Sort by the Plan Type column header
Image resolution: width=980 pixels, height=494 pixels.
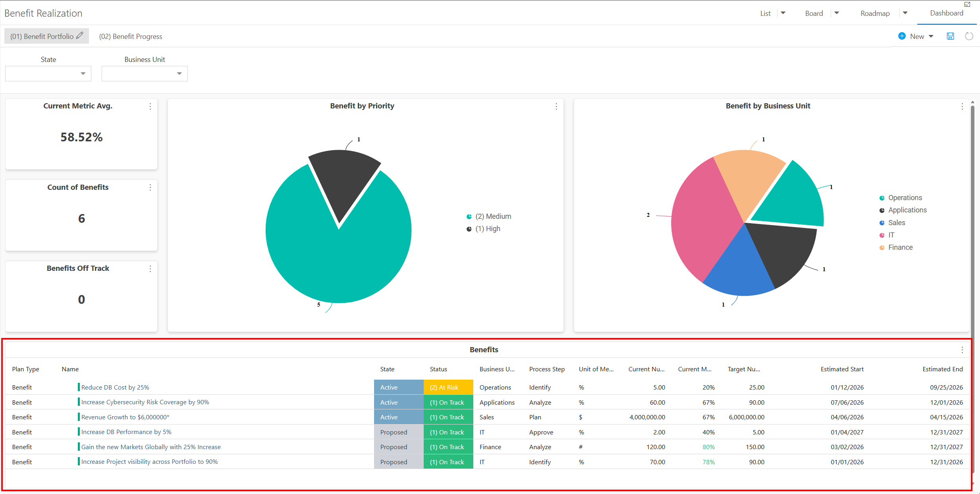25,369
